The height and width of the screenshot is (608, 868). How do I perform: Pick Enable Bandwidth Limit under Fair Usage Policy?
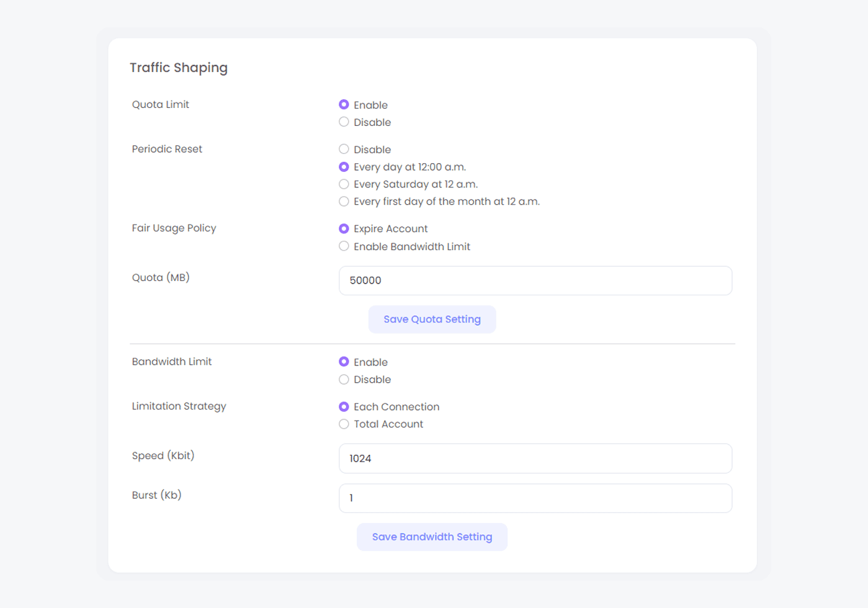pos(344,246)
